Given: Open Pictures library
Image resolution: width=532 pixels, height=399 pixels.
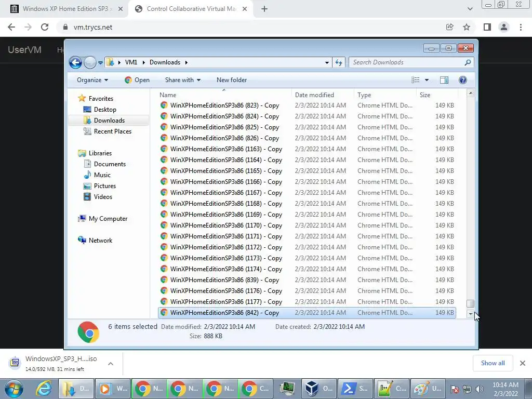Looking at the screenshot, I should (x=104, y=186).
